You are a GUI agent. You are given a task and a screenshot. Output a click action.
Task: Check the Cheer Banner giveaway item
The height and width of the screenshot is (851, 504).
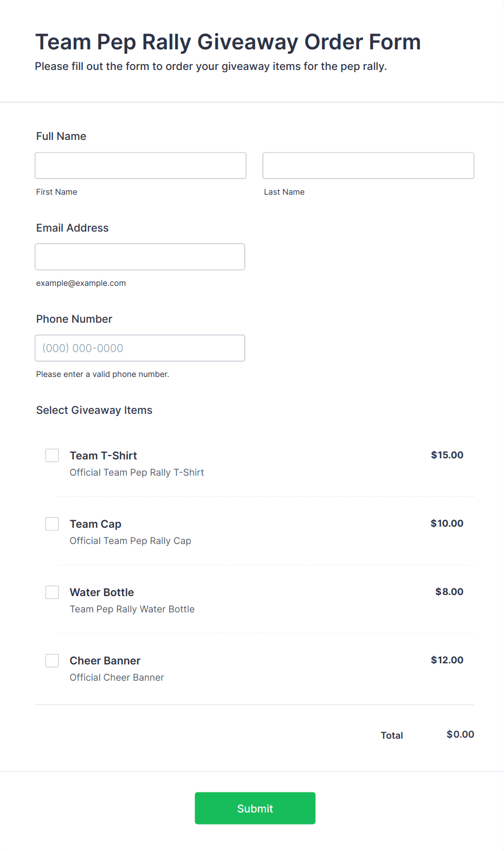[51, 660]
